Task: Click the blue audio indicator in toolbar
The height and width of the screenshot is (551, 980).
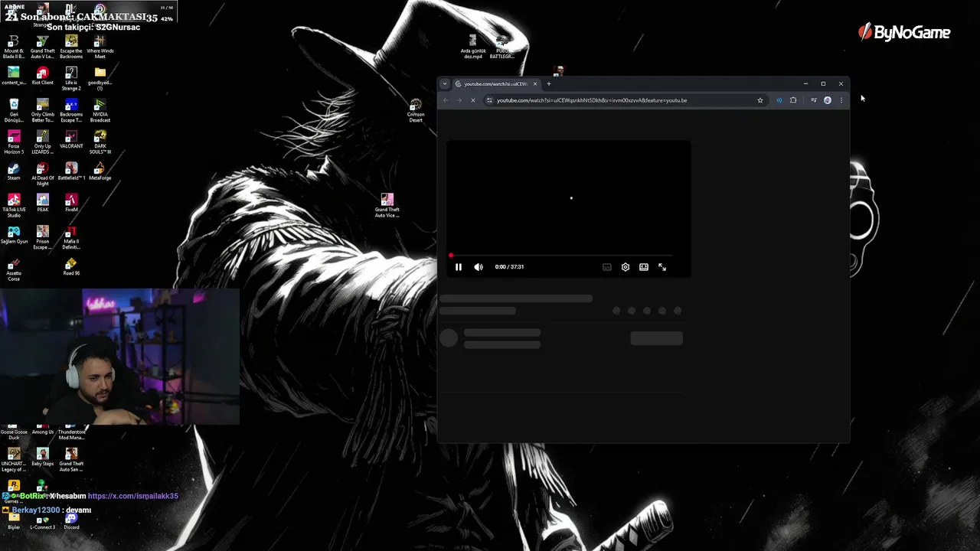Action: coord(779,100)
